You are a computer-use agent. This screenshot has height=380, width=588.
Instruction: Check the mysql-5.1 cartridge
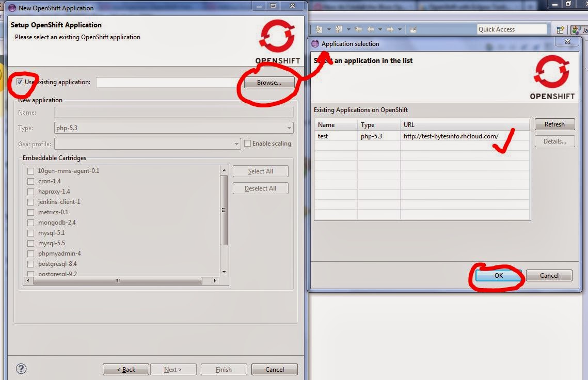click(31, 233)
